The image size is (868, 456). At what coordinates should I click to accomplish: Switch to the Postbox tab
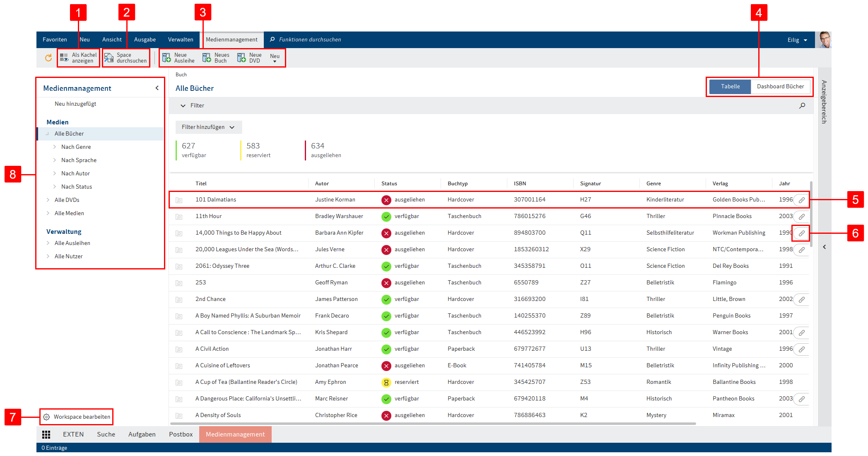[x=181, y=434]
